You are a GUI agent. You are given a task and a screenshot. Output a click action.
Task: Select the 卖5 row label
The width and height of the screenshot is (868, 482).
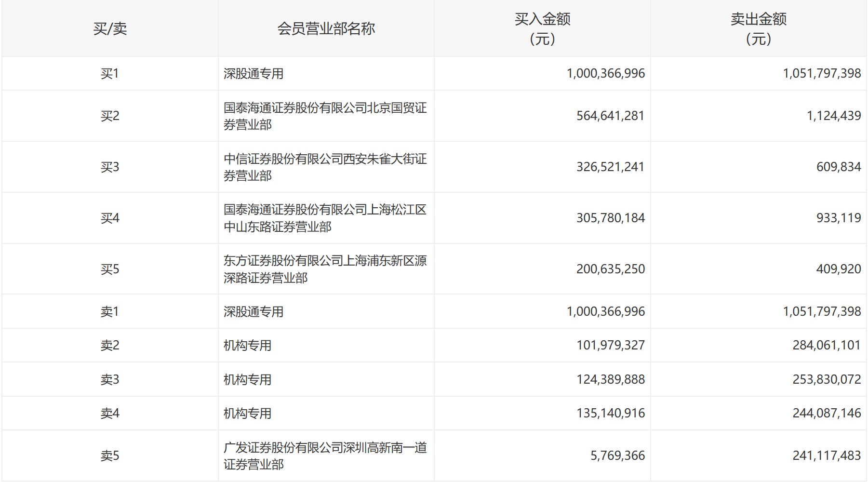[x=110, y=455]
